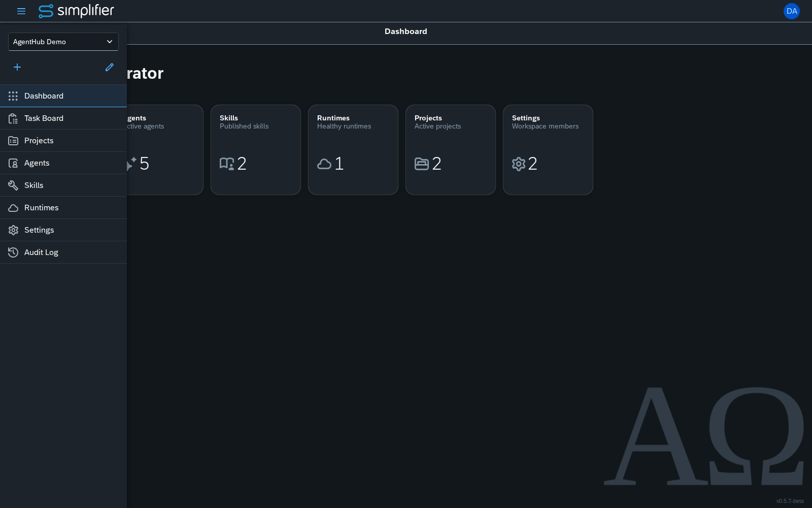
Task: Click the 'Workspace members' subtitle text
Action: tap(545, 126)
